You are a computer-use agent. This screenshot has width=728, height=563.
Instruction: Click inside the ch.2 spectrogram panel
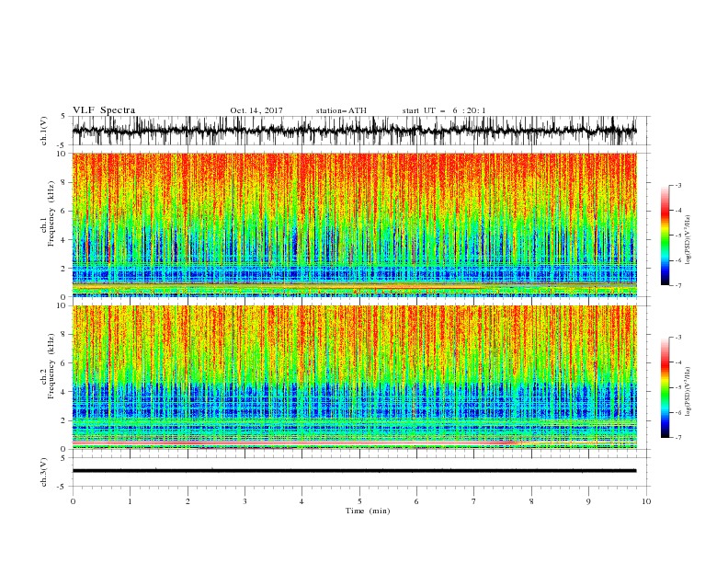pos(354,377)
